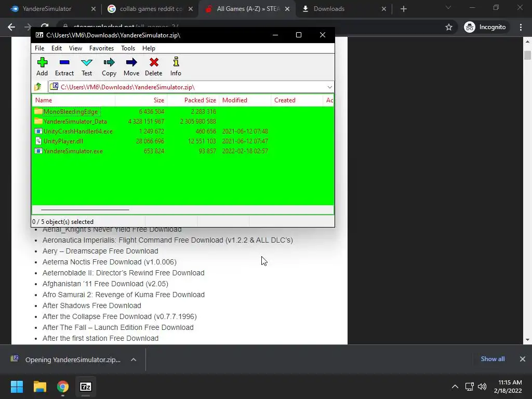The width and height of the screenshot is (532, 399).
Task: Click the 7-Zip horizontal scrollbar thumb
Action: [85, 210]
